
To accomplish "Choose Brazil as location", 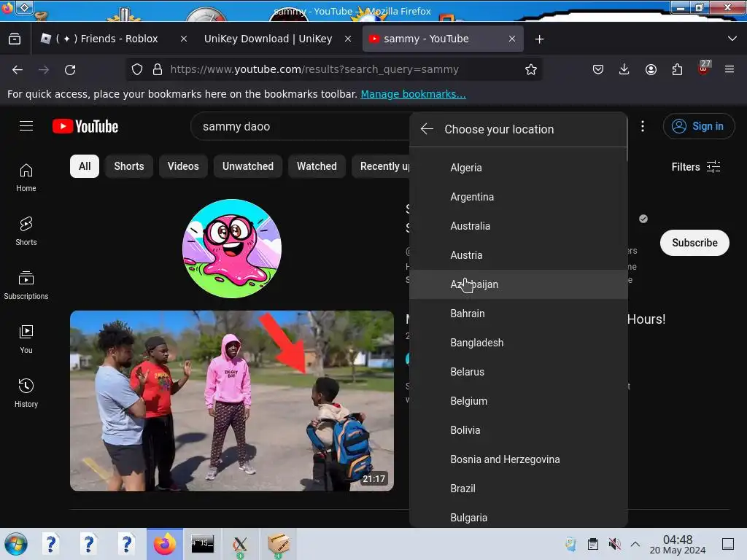I will pos(519,489).
